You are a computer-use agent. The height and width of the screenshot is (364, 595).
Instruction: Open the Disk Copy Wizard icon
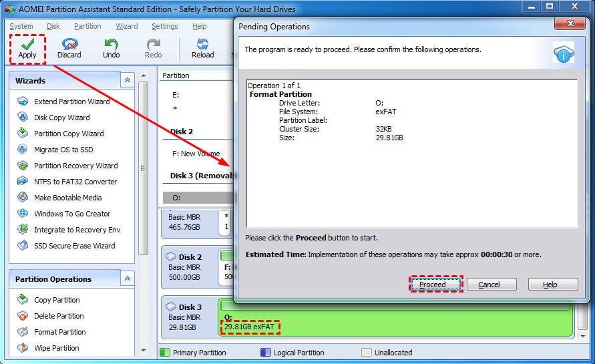tap(23, 118)
